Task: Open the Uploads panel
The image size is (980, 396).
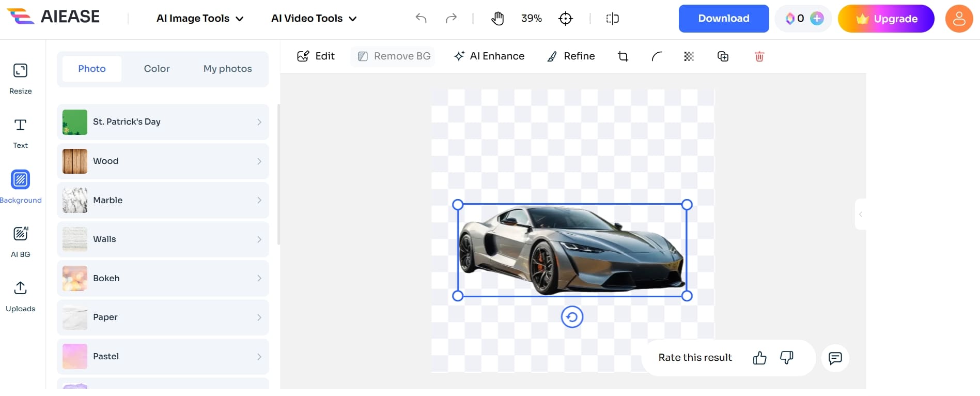Action: (21, 296)
